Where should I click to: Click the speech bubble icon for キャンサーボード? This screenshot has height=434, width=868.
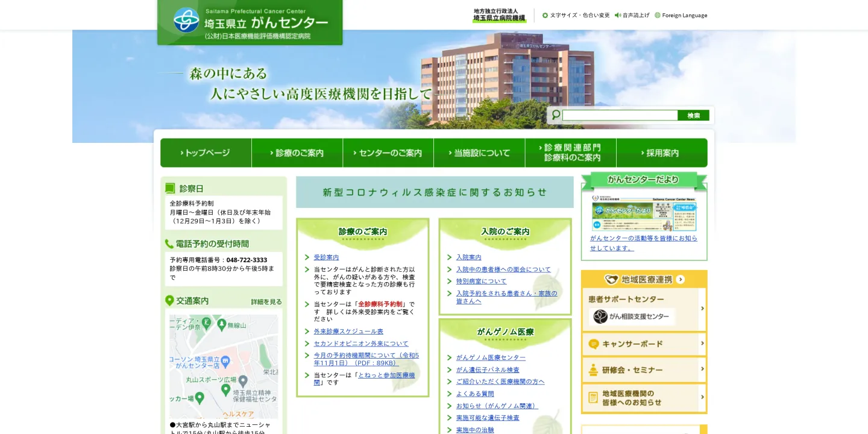pos(594,344)
